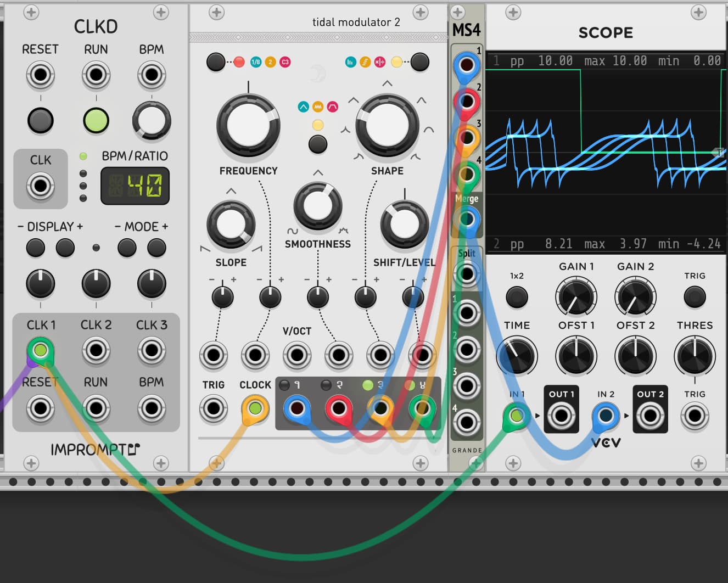The image size is (728, 583).
Task: Toggle the green RUN button on CLKD
Action: click(96, 121)
